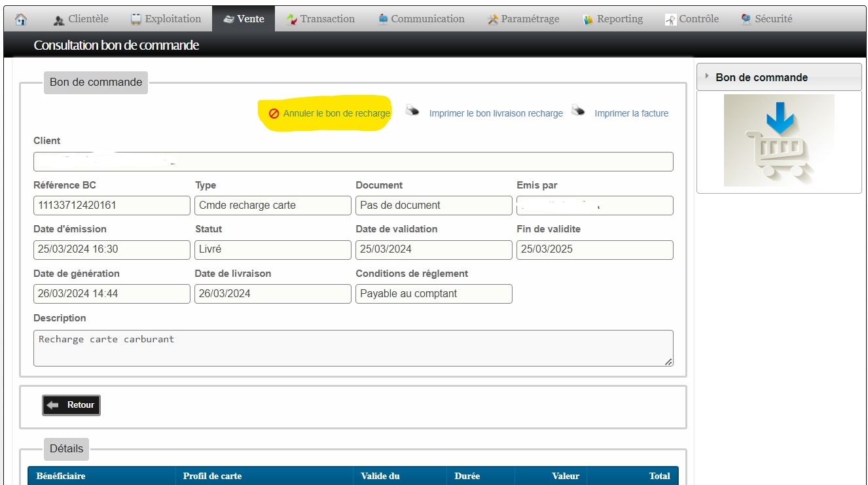This screenshot has width=868, height=485.
Task: Open the Sécurité menu
Action: tap(767, 19)
